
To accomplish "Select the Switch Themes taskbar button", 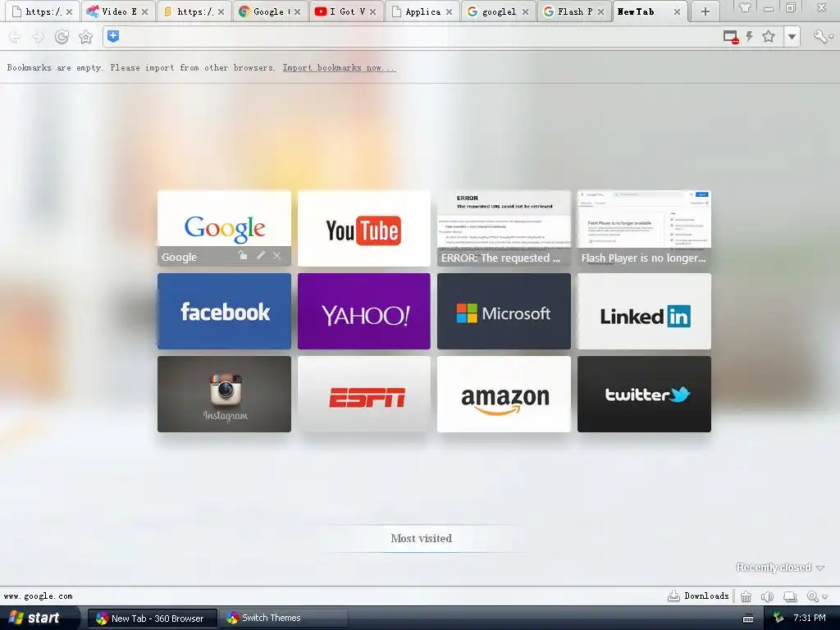I will pyautogui.click(x=285, y=619).
